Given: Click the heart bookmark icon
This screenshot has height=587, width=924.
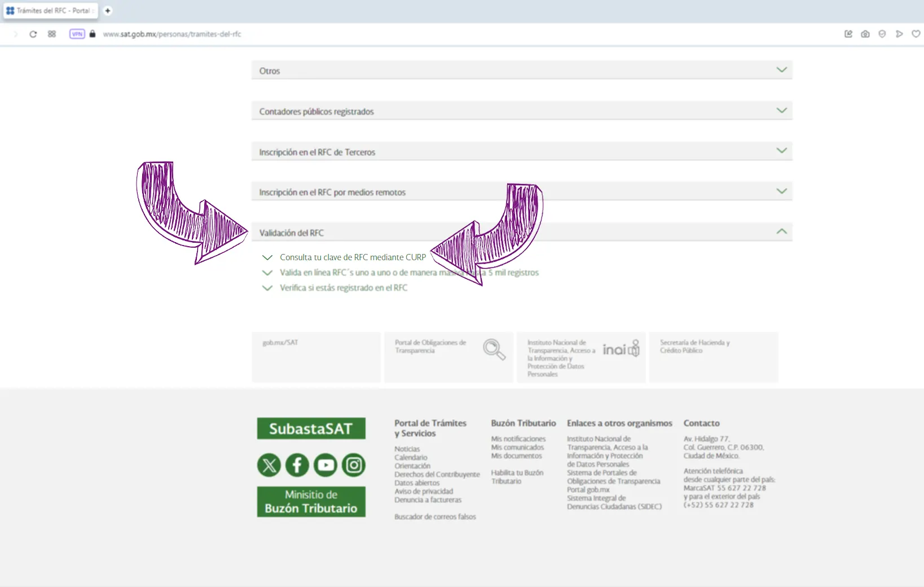Looking at the screenshot, I should (x=916, y=34).
